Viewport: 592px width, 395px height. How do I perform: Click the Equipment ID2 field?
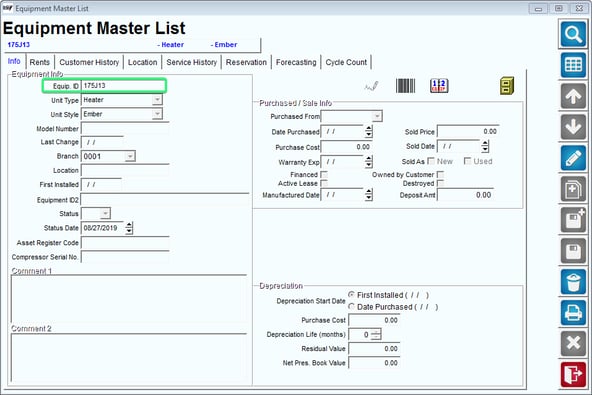tap(165, 199)
